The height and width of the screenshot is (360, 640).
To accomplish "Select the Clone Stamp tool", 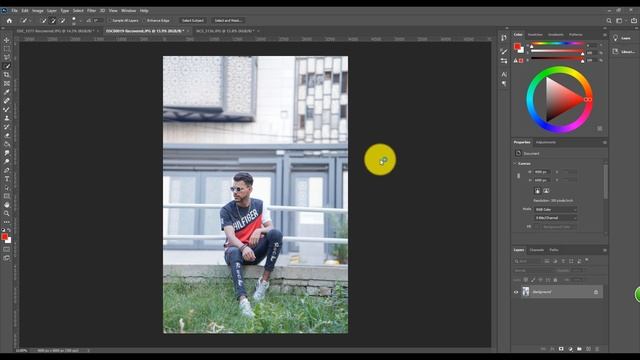I will (x=7, y=118).
